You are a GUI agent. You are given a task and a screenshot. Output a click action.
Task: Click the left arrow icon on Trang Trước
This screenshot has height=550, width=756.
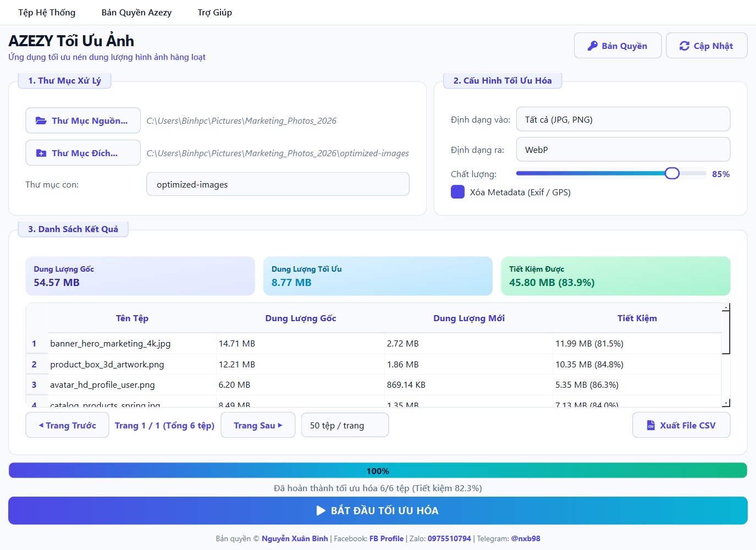point(41,425)
